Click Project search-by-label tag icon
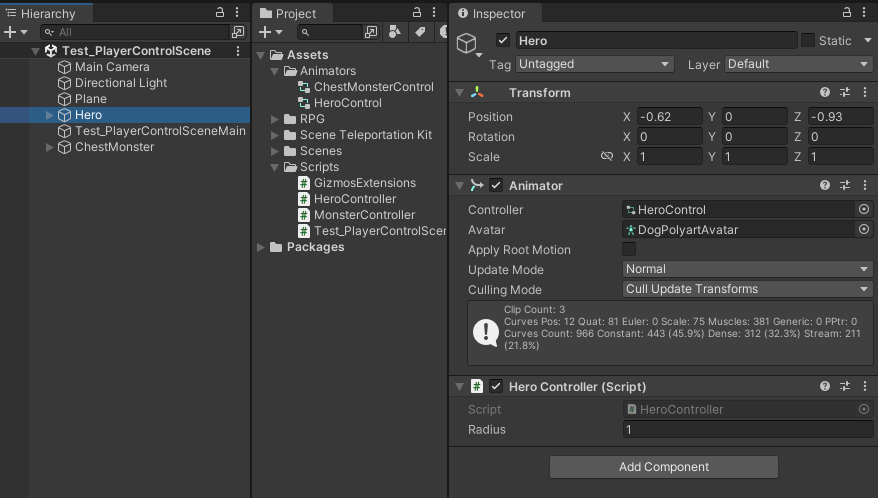Image resolution: width=878 pixels, height=498 pixels. click(x=420, y=32)
